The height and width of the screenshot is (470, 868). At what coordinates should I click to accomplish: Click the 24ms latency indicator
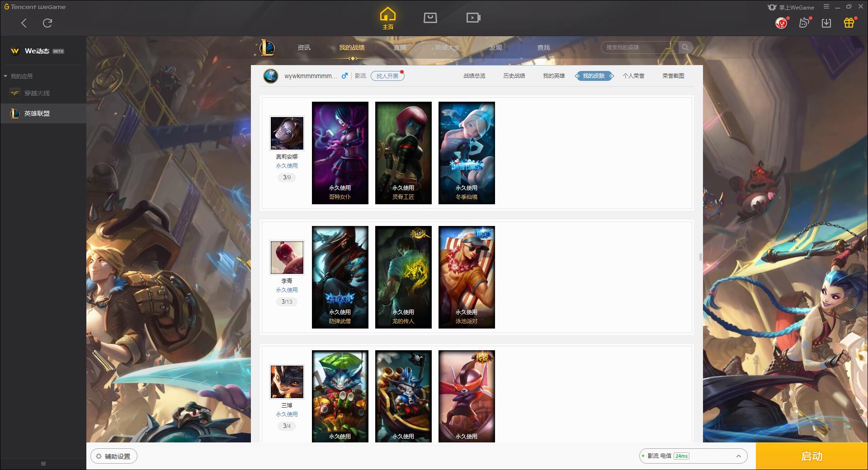pos(681,456)
